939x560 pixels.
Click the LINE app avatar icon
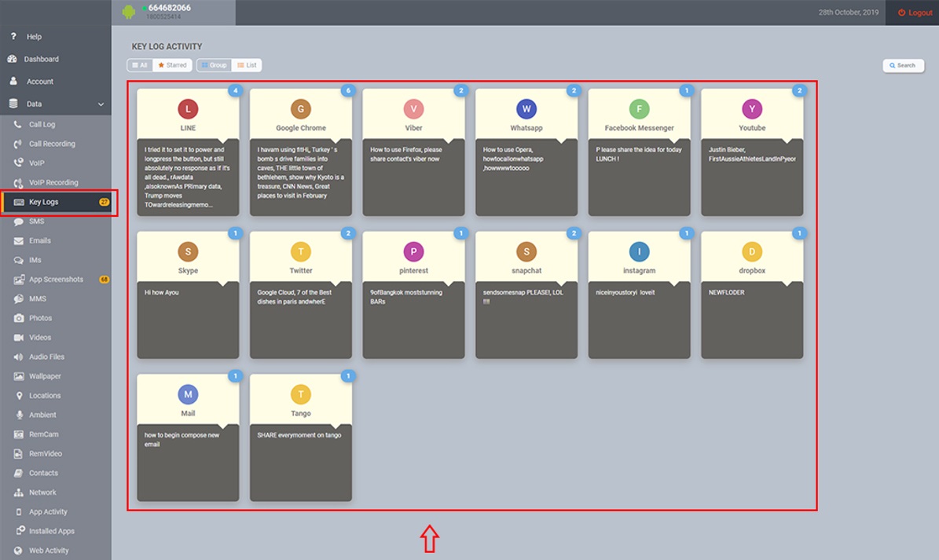188,109
